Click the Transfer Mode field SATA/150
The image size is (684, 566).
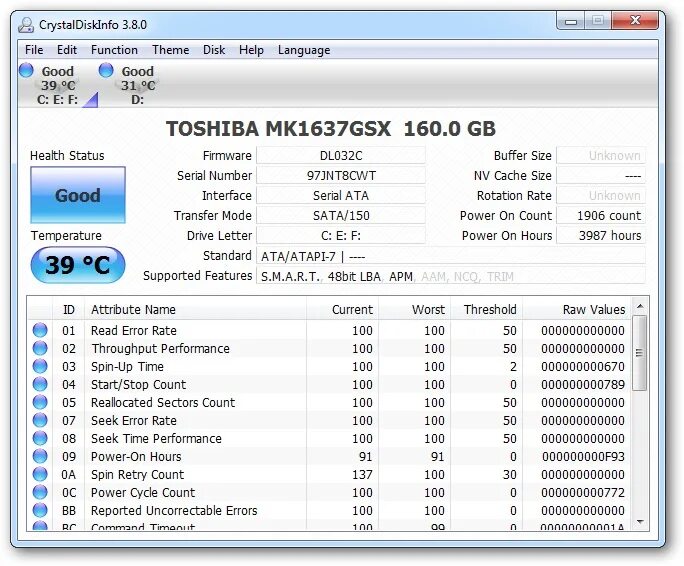pyautogui.click(x=341, y=216)
